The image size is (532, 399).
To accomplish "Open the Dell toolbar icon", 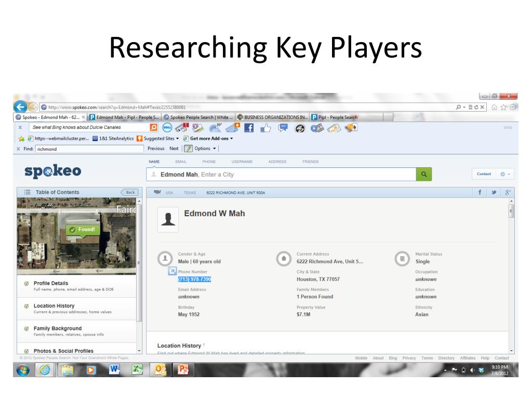I will coord(167,128).
